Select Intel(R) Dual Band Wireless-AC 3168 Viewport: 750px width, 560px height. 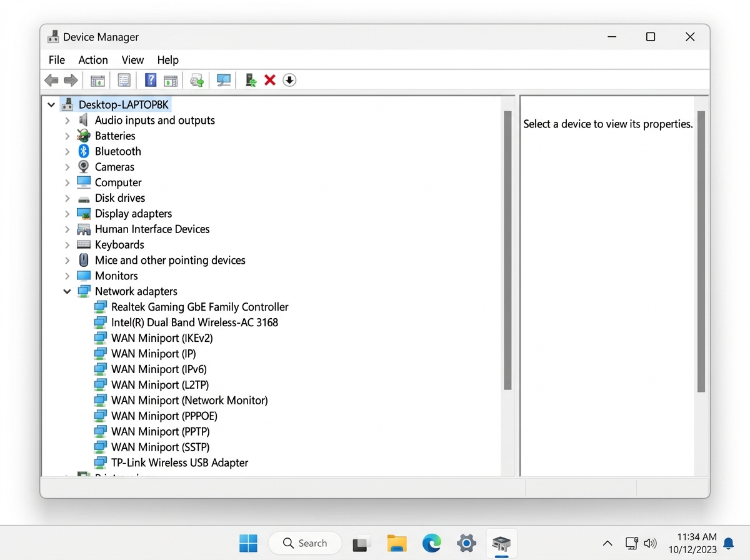(194, 322)
